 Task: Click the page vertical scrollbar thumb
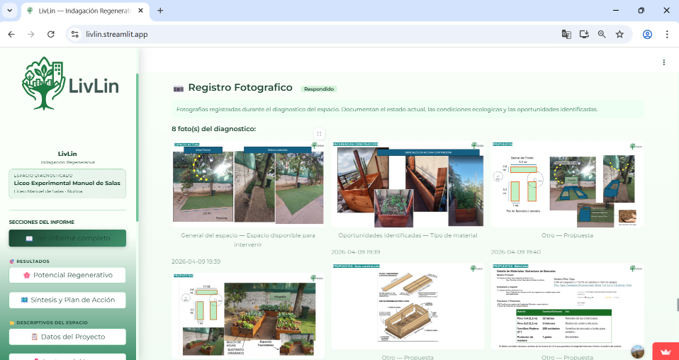(677, 305)
